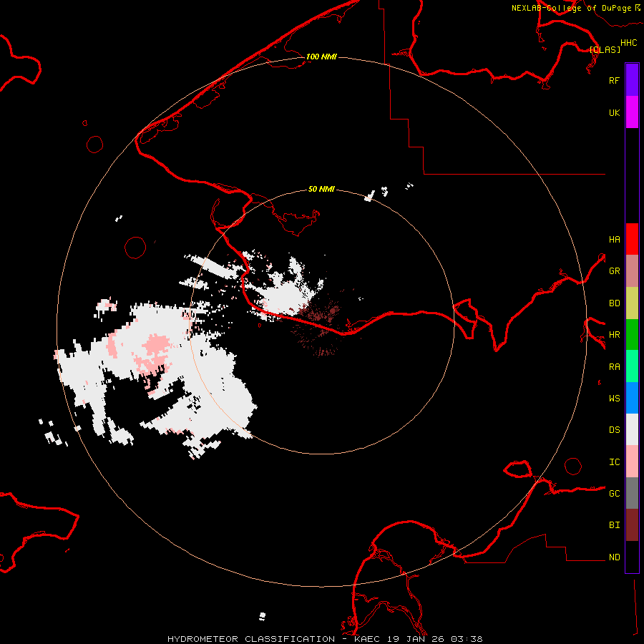
Task: Click the black ND legend swatch
Action: point(632,557)
